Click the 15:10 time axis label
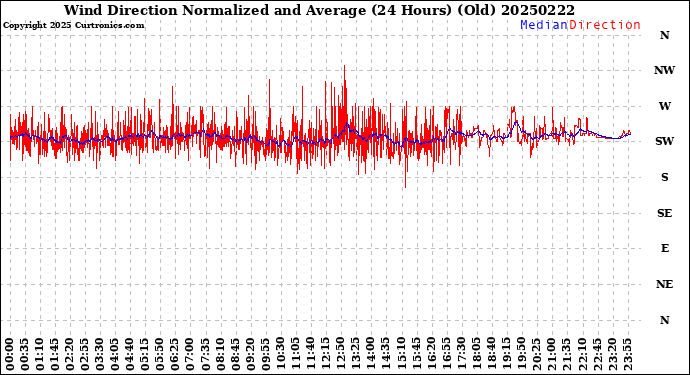Viewport: 690px width, 375px height. 400,354
